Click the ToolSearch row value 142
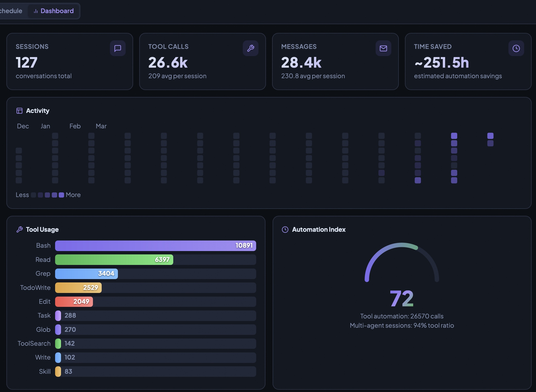This screenshot has width=536, height=392. [70, 343]
